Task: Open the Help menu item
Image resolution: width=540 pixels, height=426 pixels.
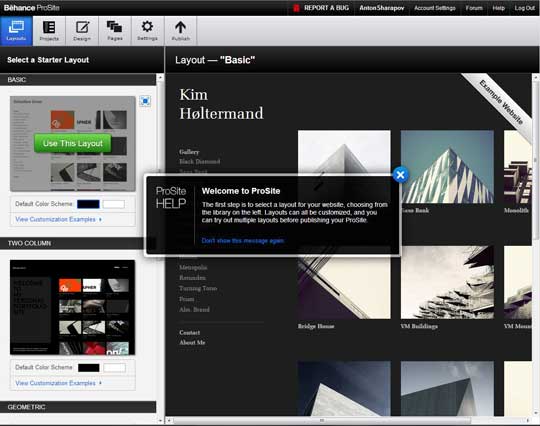Action: click(498, 8)
